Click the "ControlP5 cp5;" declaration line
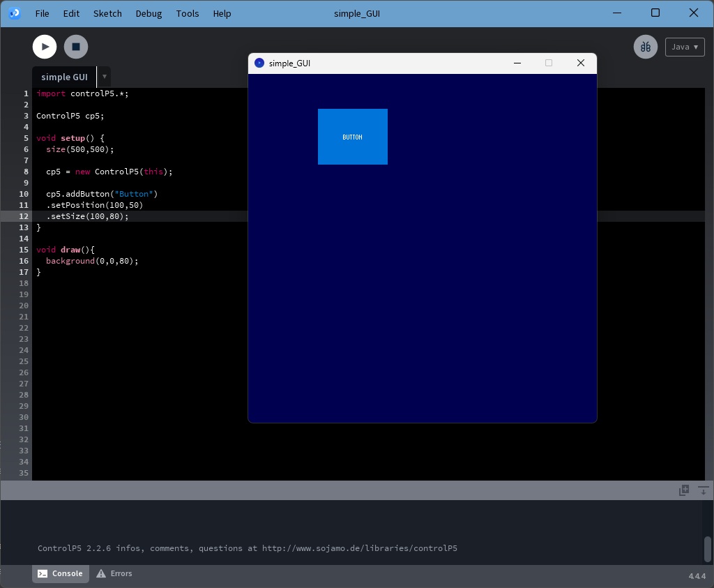The width and height of the screenshot is (714, 588). (70, 116)
